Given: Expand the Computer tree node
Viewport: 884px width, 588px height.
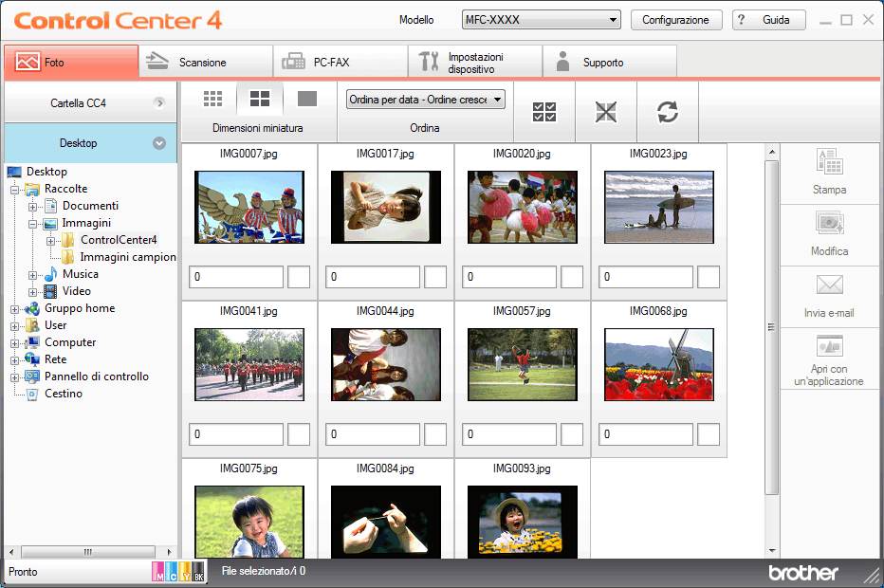Looking at the screenshot, I should pyautogui.click(x=15, y=343).
